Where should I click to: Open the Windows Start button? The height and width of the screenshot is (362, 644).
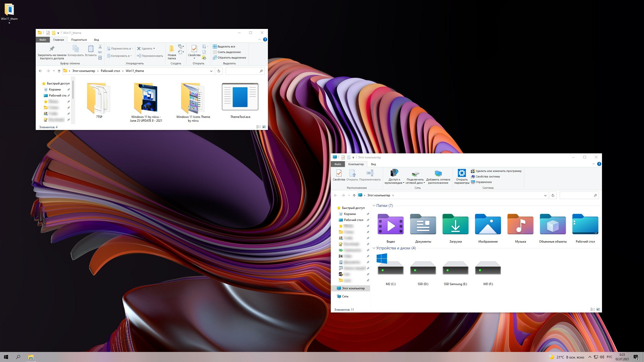tap(6, 357)
